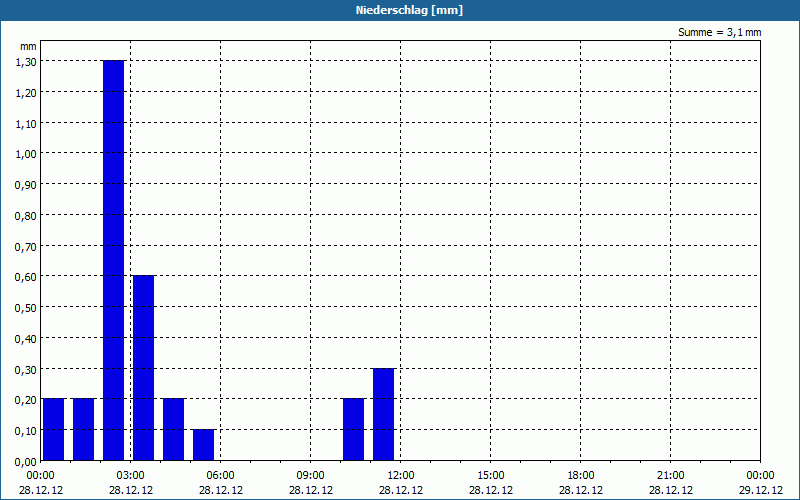Viewport: 800px width, 500px height.
Task: Click the y-axis value "0,40"
Action: (26, 338)
